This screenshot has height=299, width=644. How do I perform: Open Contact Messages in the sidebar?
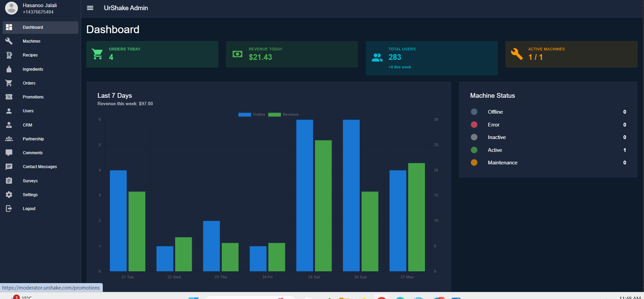pos(40,167)
